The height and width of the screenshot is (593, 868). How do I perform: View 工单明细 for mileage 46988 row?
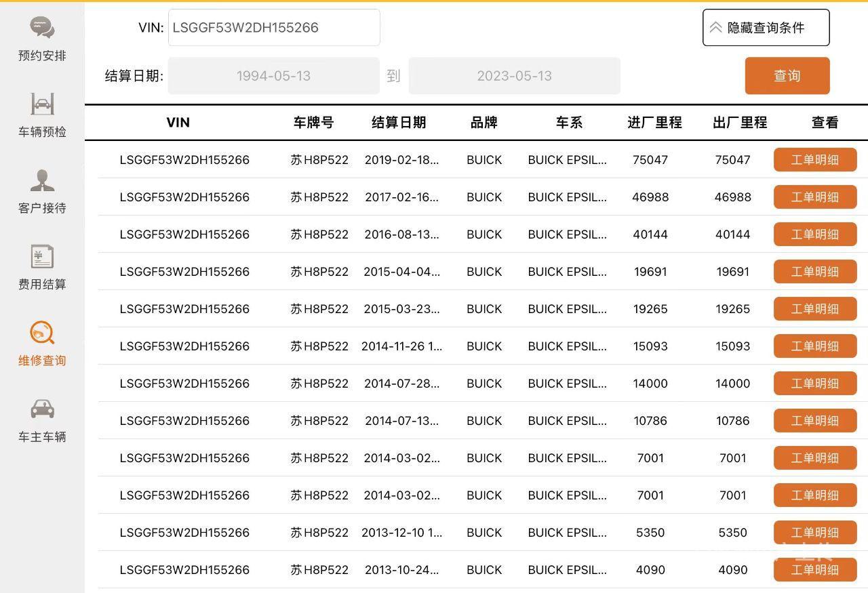point(815,197)
